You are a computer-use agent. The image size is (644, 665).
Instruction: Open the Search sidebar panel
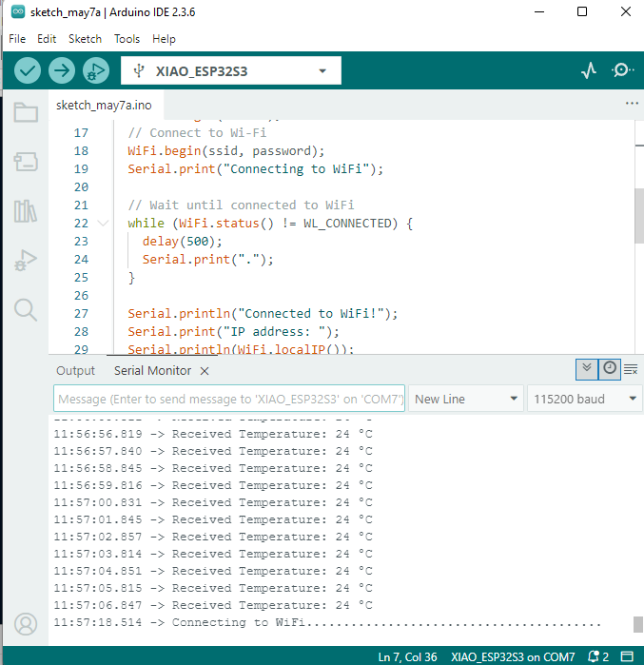26,310
